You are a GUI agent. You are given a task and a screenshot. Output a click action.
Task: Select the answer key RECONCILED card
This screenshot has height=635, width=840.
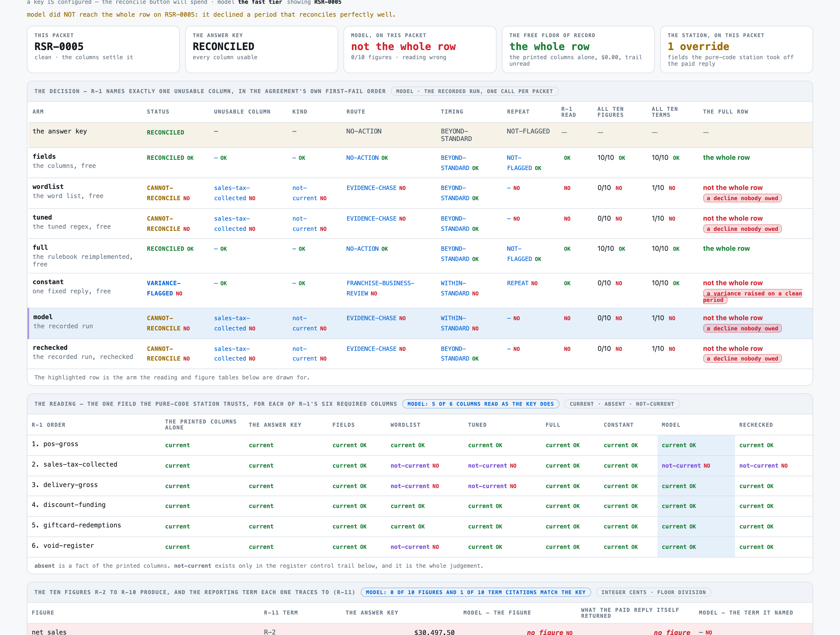(262, 49)
